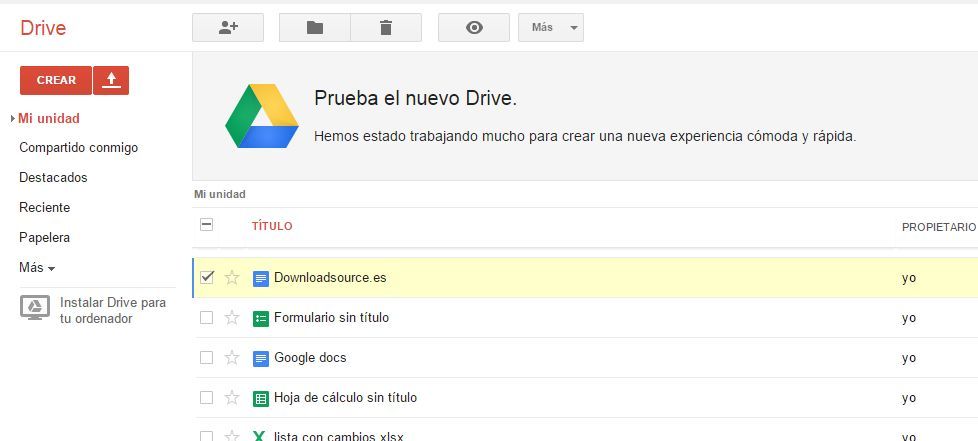The width and height of the screenshot is (978, 441).
Task: Select Mi unidad in sidebar
Action: [x=49, y=118]
